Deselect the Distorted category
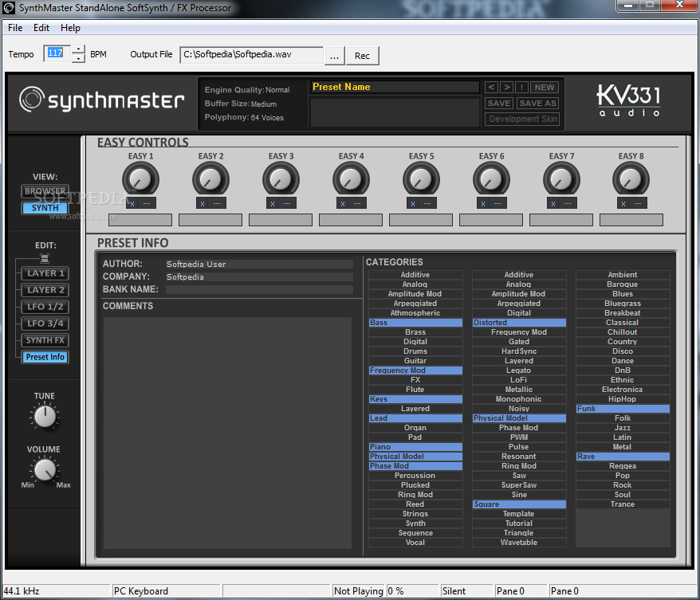 tap(519, 323)
